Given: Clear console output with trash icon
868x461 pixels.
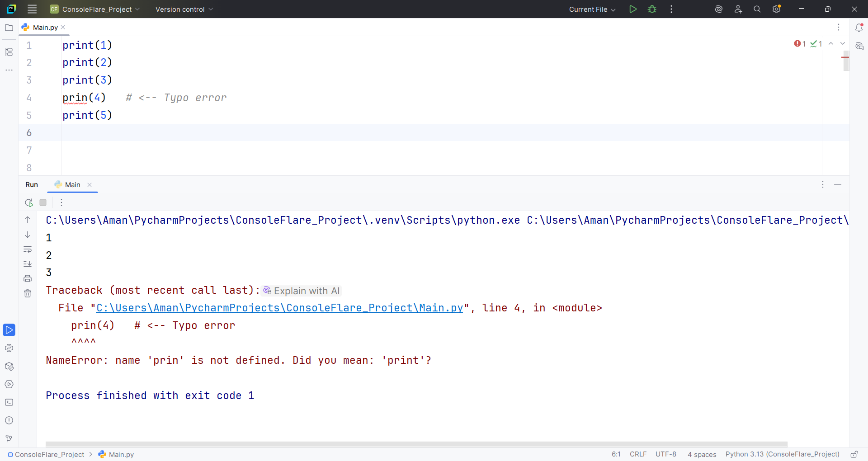Looking at the screenshot, I should click(28, 293).
